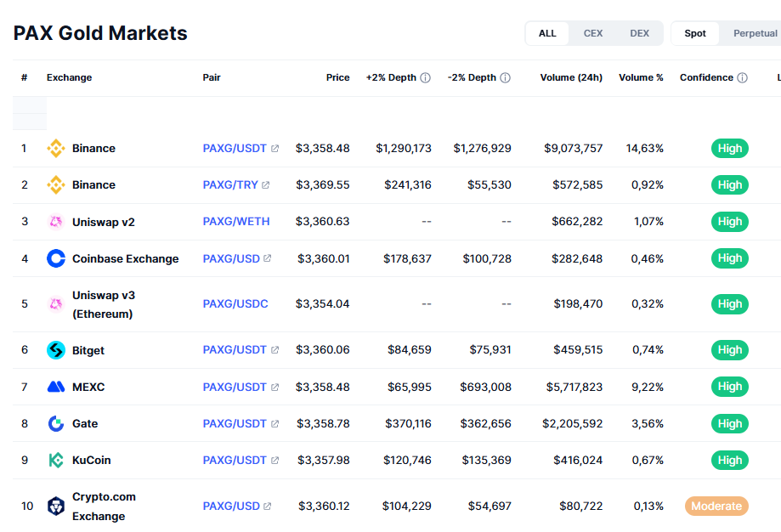Open the PAXG/WETH pair on Uniswap v2

coord(236,222)
